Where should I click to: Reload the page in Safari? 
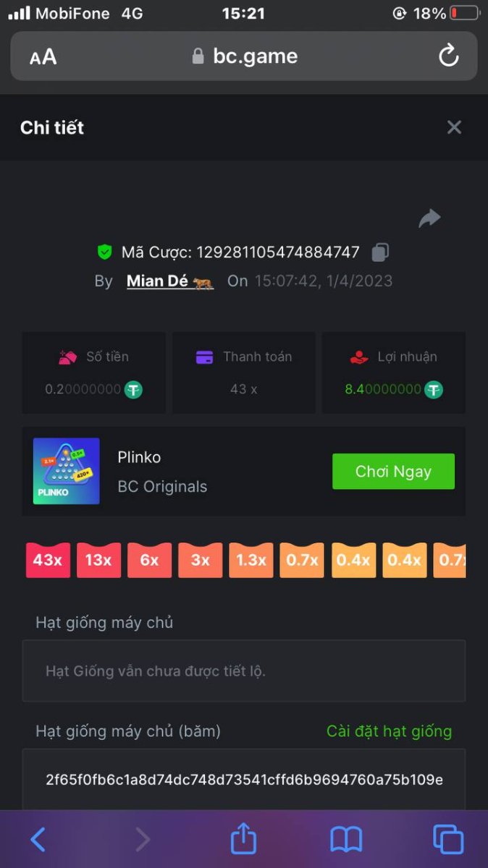tap(448, 56)
